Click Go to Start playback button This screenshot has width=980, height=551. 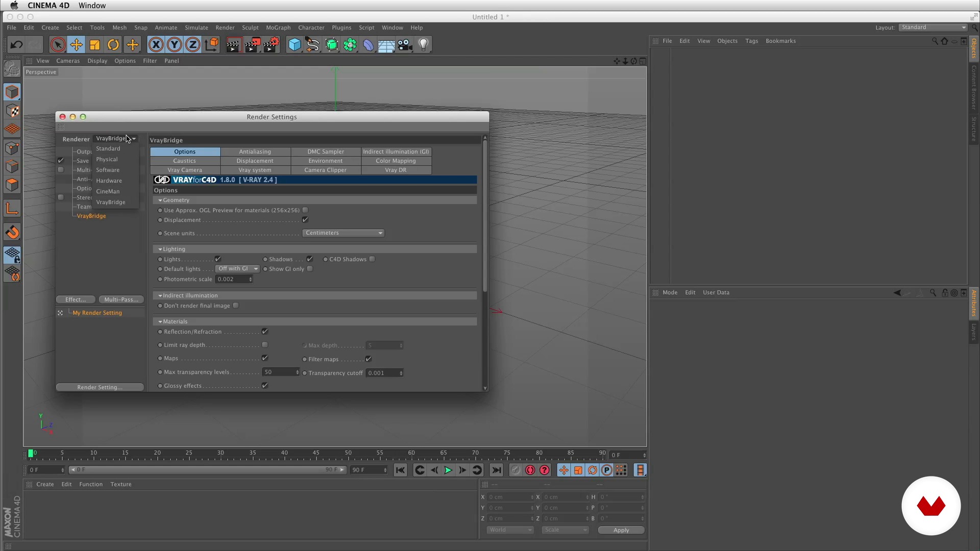(x=400, y=470)
